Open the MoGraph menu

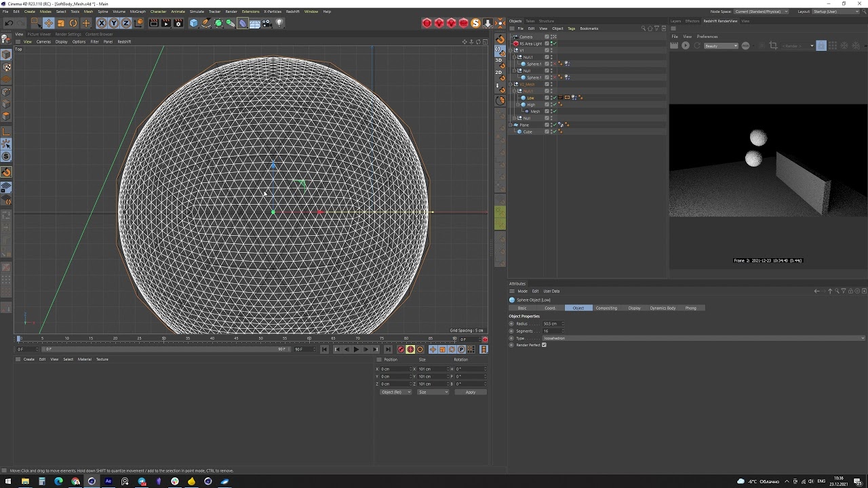[138, 12]
